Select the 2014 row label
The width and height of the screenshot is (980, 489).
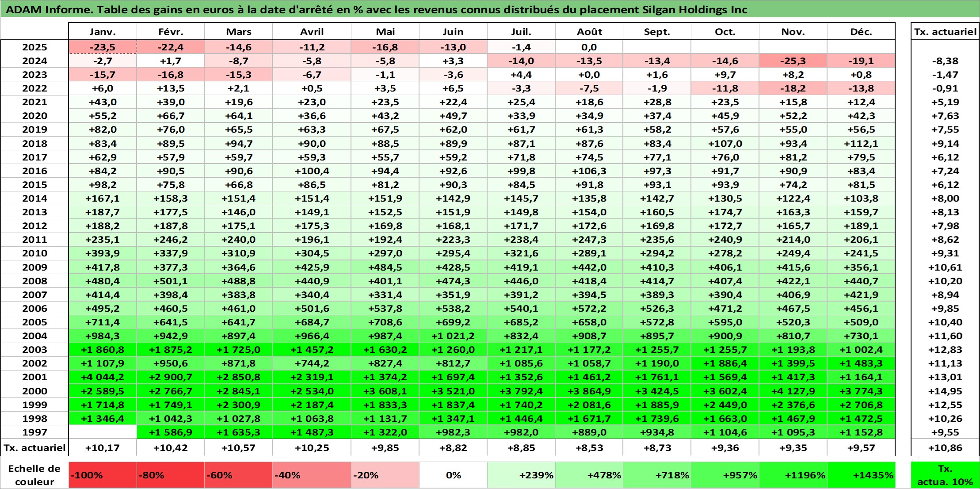coord(34,199)
